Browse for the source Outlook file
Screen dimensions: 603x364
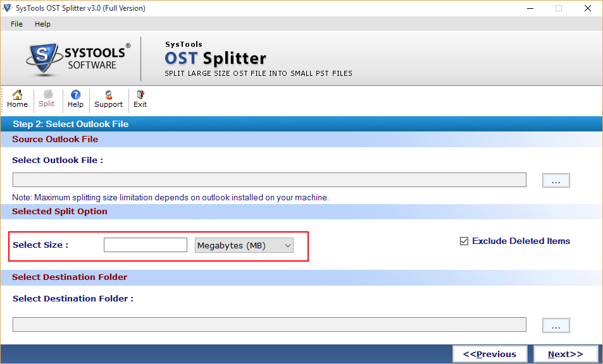tap(556, 181)
